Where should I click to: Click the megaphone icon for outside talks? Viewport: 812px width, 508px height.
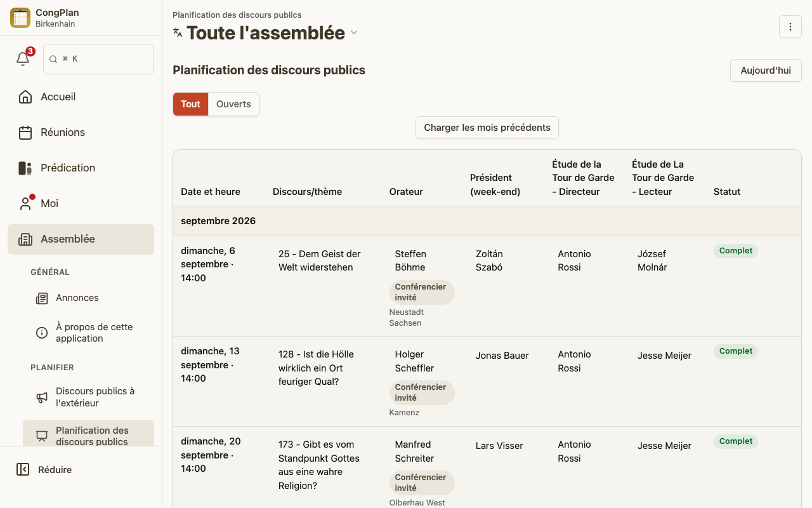coord(42,397)
